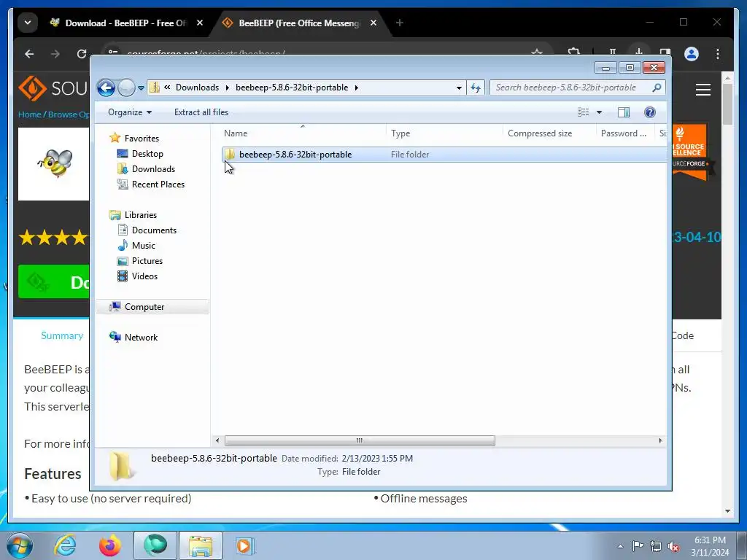Open a new browser tab
The height and width of the screenshot is (560, 747).
click(400, 23)
